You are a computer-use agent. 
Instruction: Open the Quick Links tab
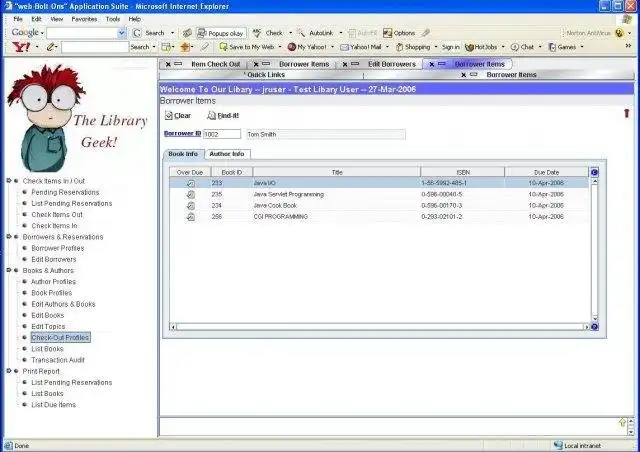coord(265,75)
